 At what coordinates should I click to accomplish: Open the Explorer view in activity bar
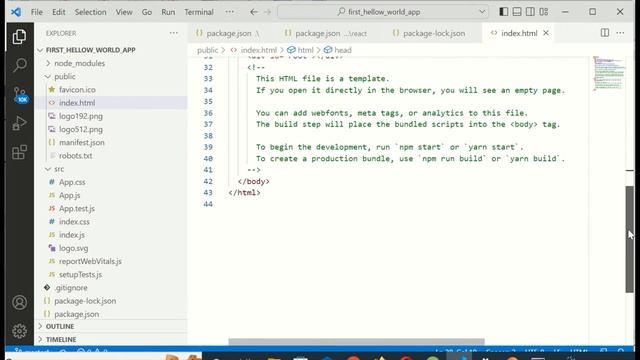(19, 37)
